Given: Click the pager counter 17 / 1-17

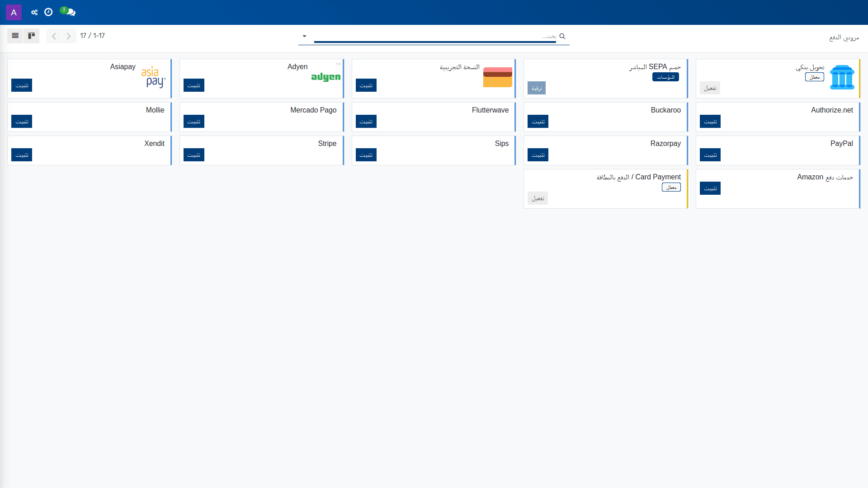Looking at the screenshot, I should pos(93,36).
